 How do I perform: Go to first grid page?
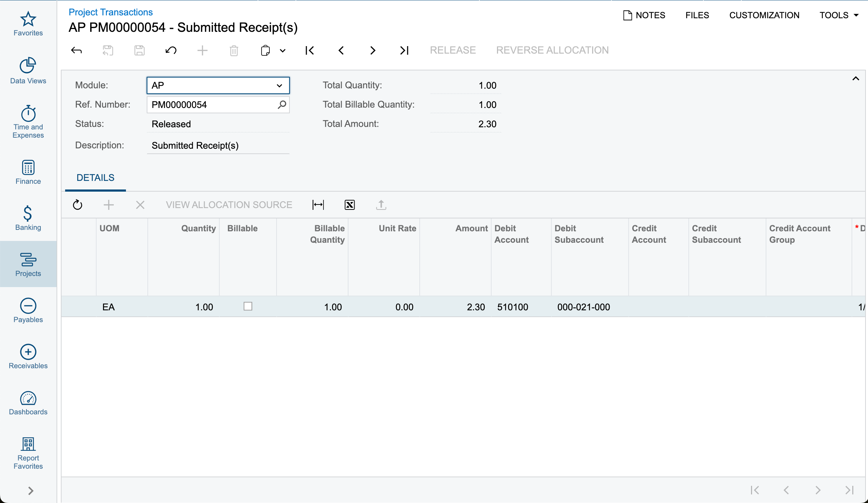[755, 490]
